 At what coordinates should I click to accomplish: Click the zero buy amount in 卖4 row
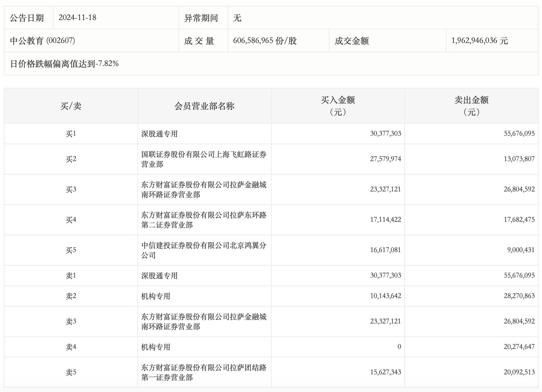[399, 347]
